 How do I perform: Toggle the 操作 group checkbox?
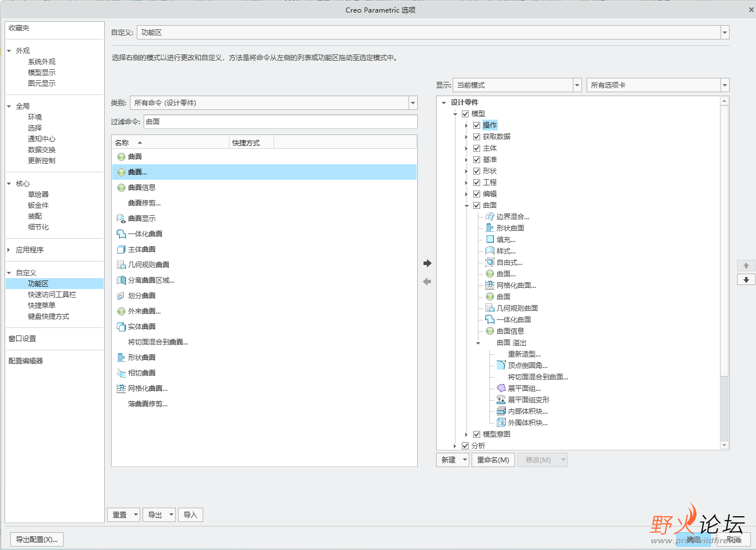[477, 125]
